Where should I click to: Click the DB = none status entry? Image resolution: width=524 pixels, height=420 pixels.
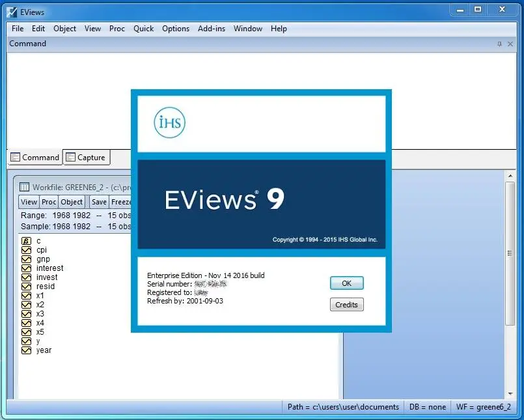428,407
